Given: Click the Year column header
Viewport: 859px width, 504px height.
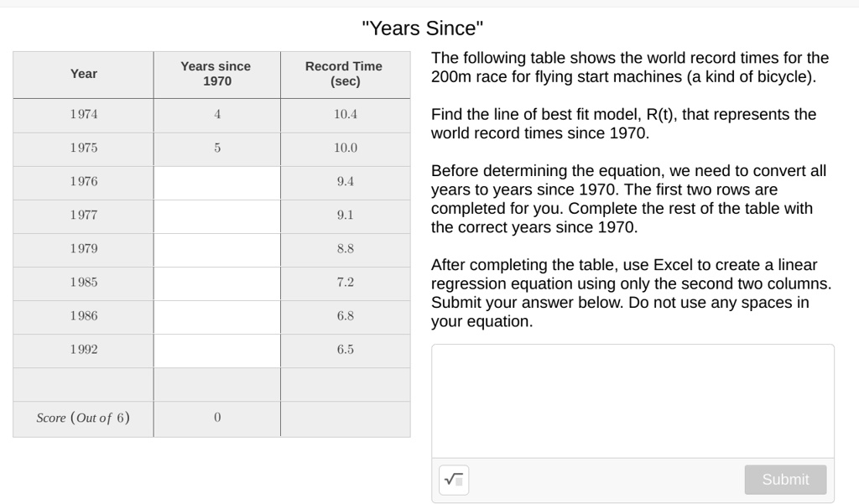Looking at the screenshot, I should point(82,74).
